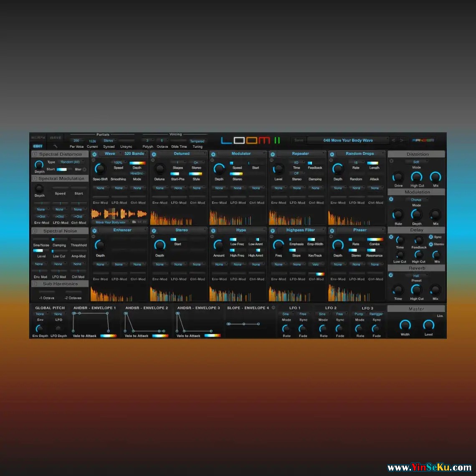Go to next preset with right arrow

click(x=402, y=140)
